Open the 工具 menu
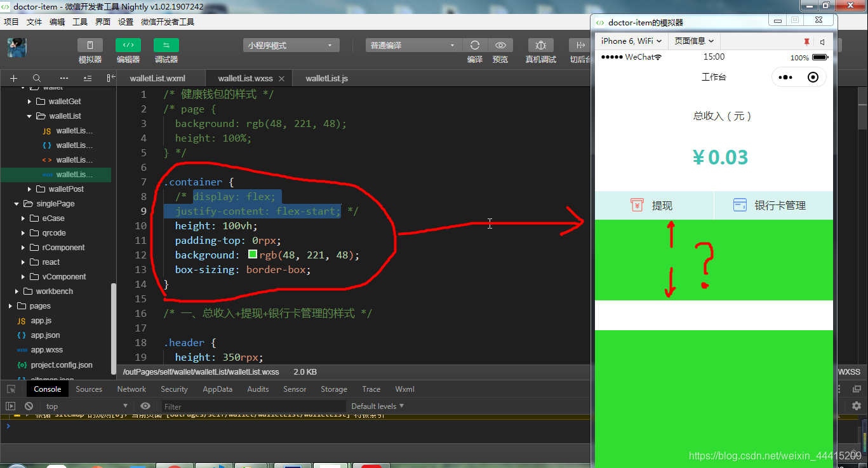 point(80,22)
